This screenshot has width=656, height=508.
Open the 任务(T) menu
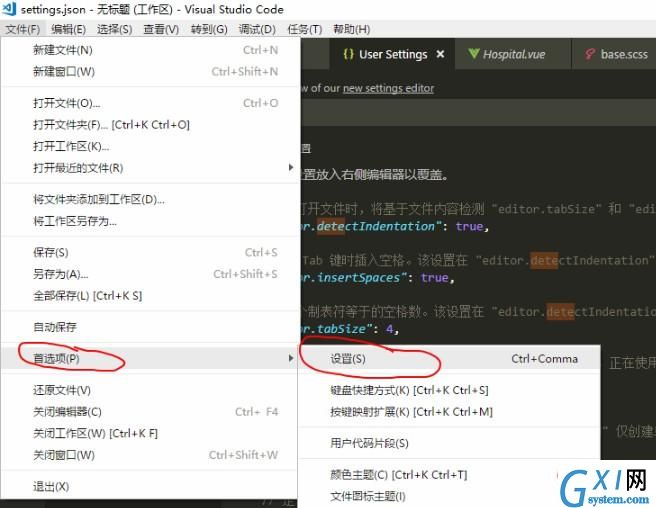point(305,29)
